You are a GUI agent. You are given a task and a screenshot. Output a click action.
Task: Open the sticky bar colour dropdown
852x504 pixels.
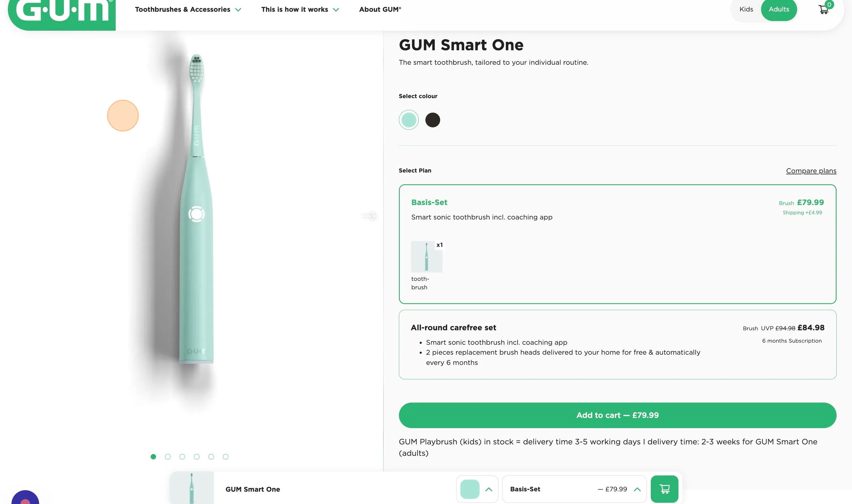pyautogui.click(x=477, y=489)
